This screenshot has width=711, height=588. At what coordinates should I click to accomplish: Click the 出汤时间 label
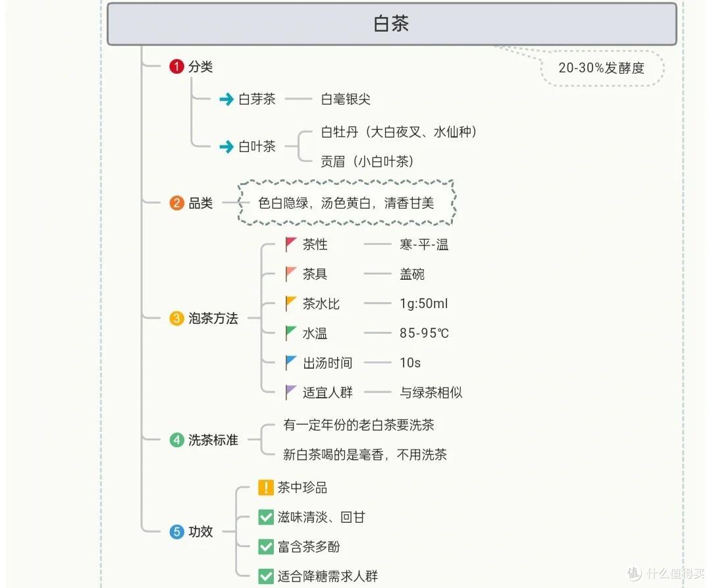tap(327, 363)
